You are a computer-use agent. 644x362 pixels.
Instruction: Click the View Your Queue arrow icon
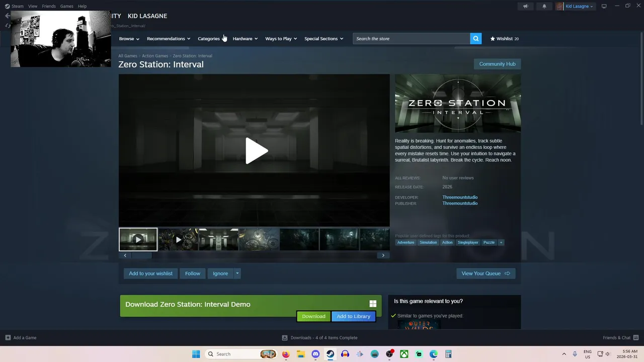tap(507, 274)
